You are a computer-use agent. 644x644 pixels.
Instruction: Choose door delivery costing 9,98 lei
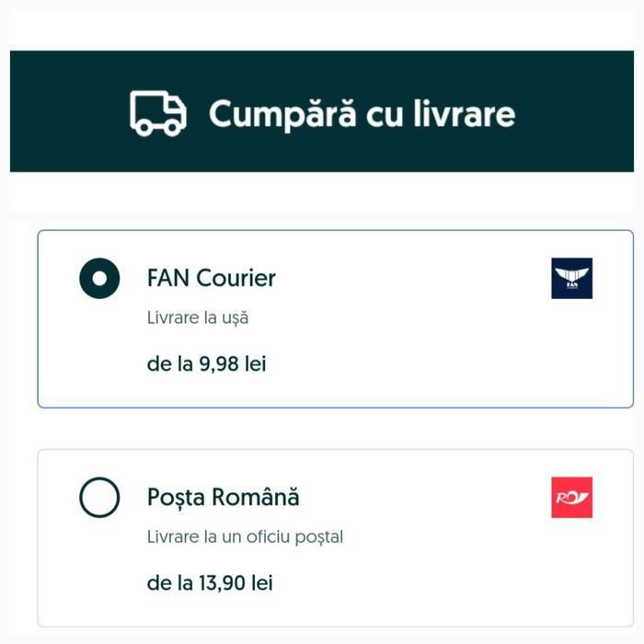[335, 318]
